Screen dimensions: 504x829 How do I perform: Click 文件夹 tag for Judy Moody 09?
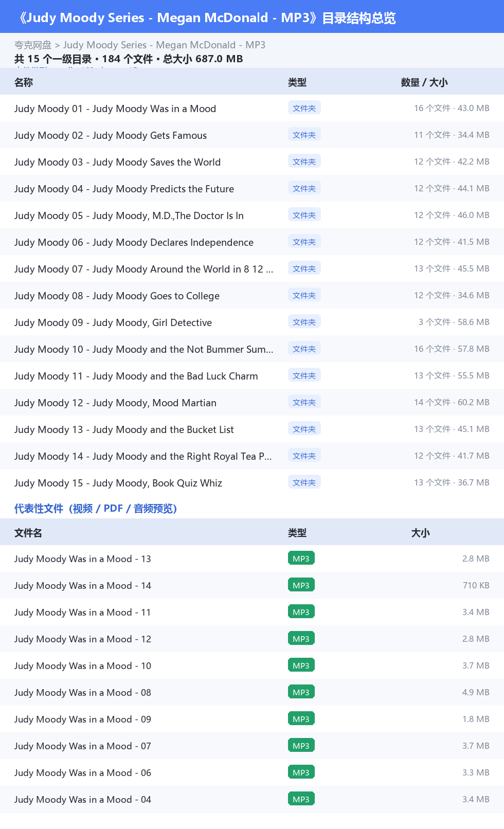[x=304, y=322]
